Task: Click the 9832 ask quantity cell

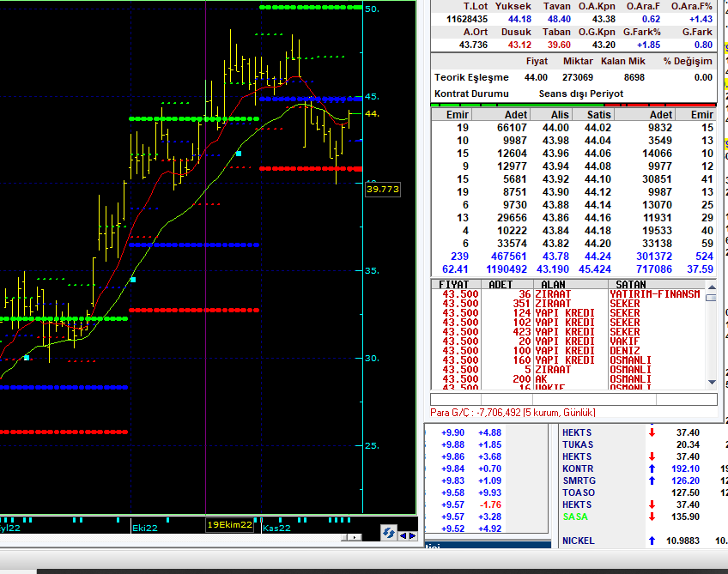Action: click(x=659, y=128)
